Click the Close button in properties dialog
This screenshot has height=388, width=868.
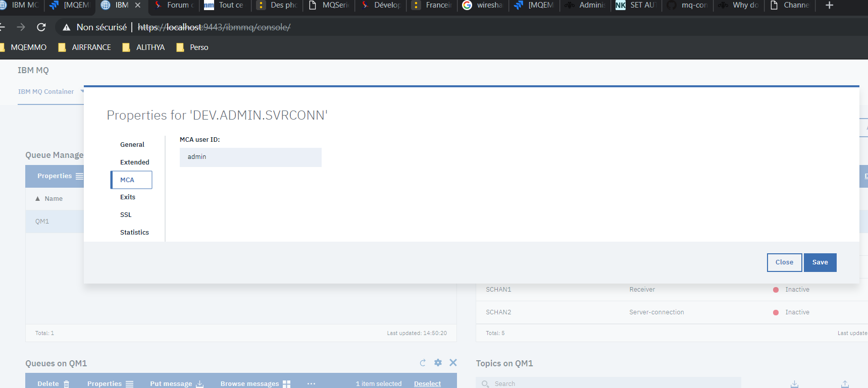click(784, 262)
